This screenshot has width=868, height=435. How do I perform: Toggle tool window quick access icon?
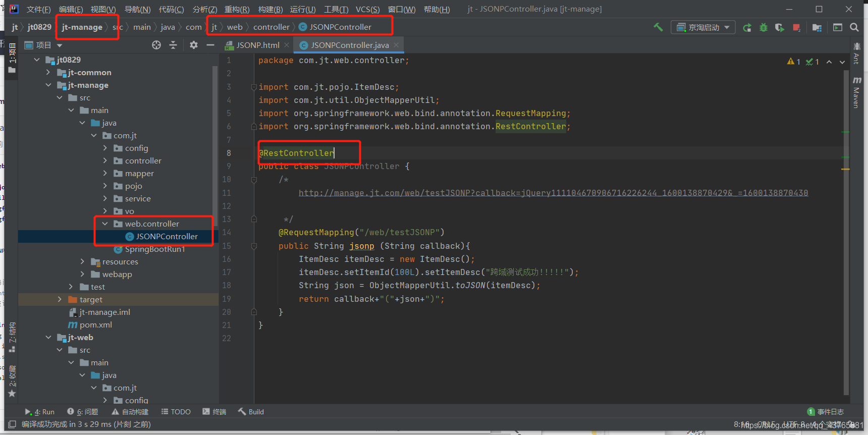[13, 424]
